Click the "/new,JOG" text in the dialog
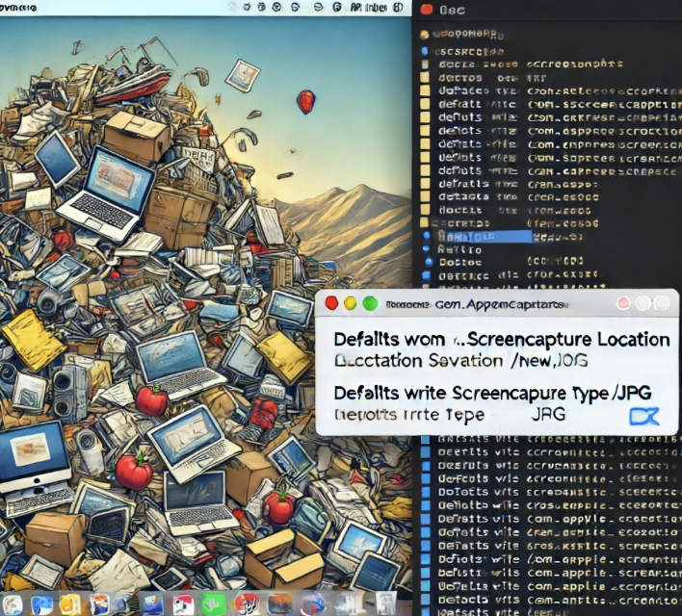The image size is (682, 616). tap(549, 360)
